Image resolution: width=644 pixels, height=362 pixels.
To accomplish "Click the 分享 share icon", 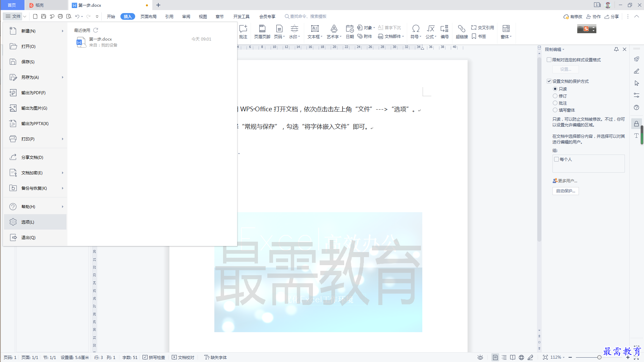I will click(x=612, y=16).
